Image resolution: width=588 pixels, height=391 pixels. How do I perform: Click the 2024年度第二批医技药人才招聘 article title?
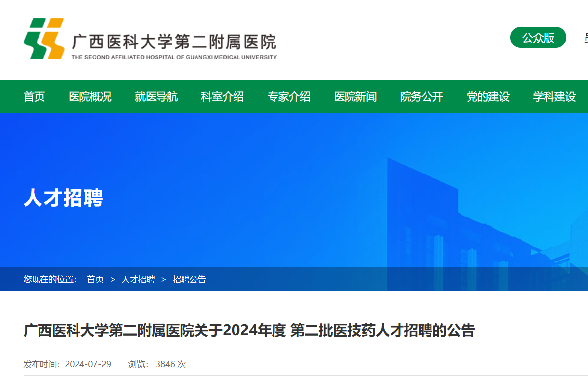tap(249, 331)
